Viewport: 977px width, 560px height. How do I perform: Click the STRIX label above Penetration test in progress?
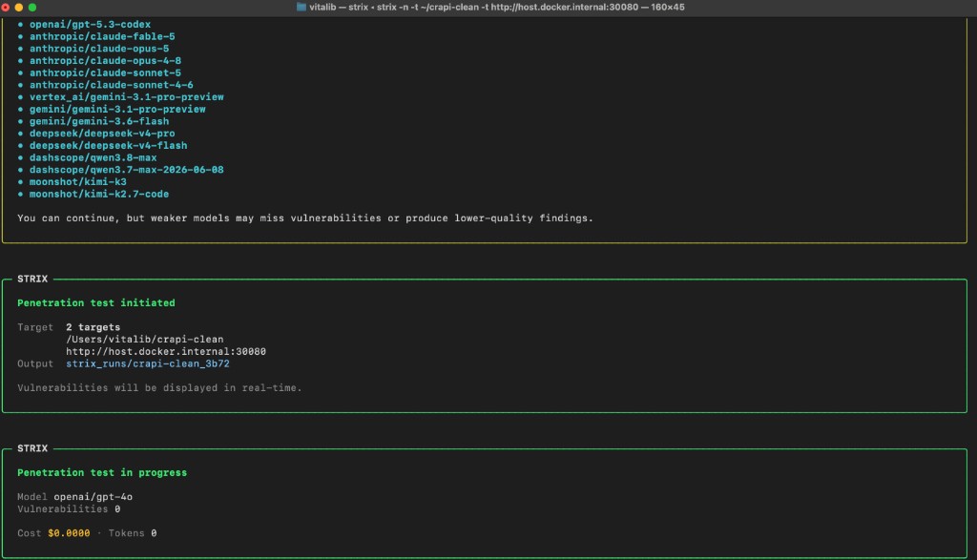32,448
